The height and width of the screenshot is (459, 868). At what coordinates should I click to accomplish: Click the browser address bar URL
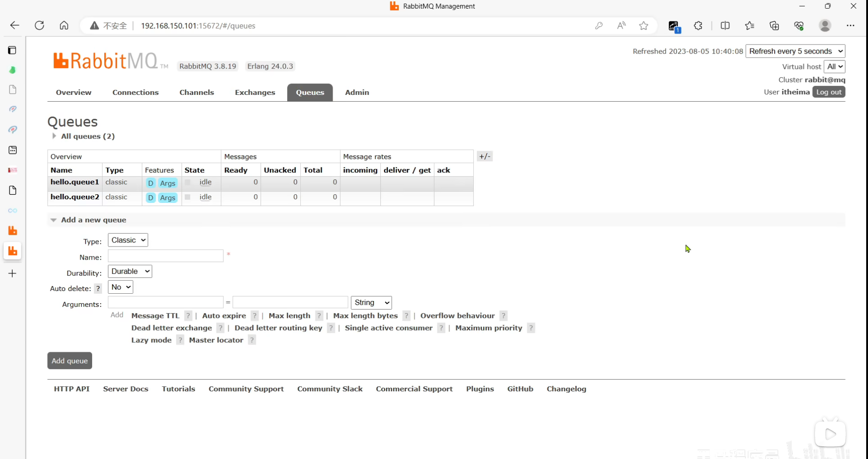[x=198, y=26]
